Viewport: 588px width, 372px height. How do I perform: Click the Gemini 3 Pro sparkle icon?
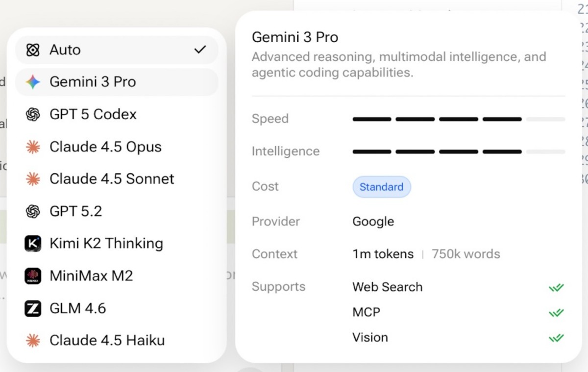pos(33,82)
